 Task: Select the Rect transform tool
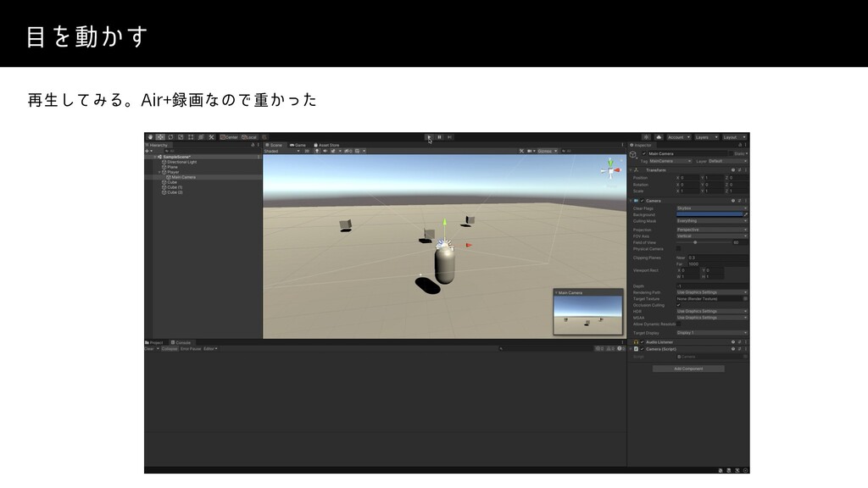[191, 137]
